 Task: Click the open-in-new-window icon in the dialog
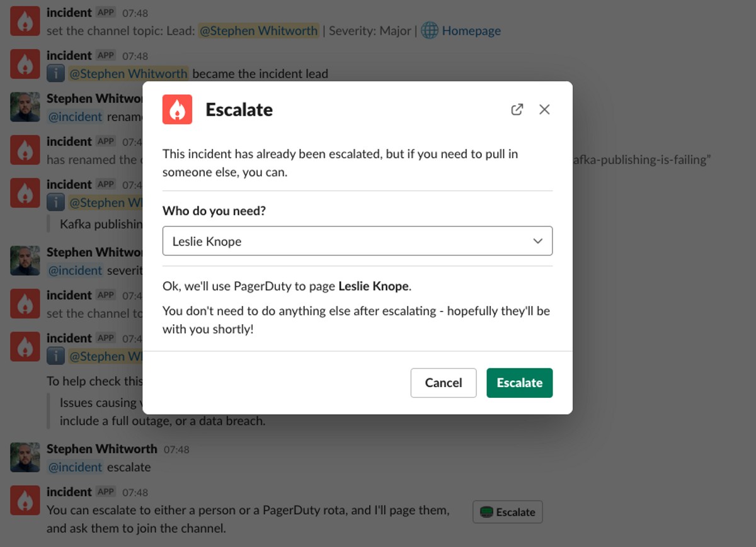click(517, 109)
